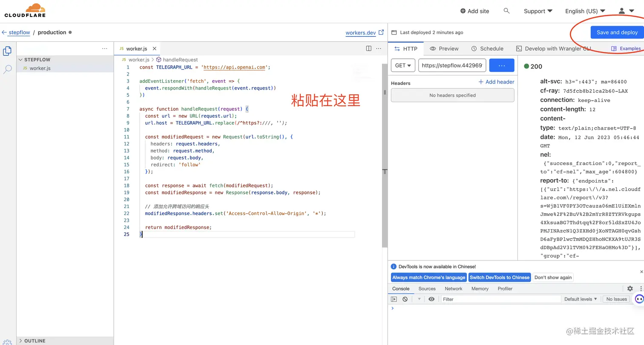Screen dimensions: 644x345
Task: Click Switch DevTools to Chinese
Action: 500,277
